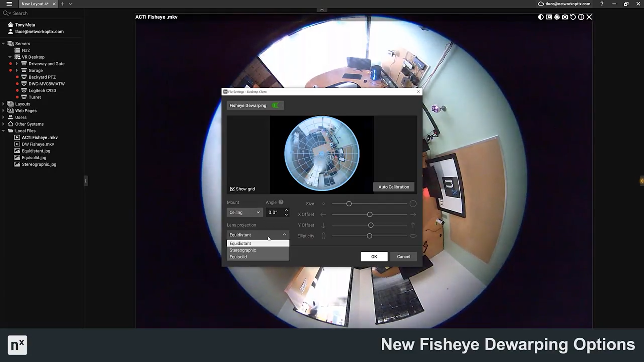The width and height of the screenshot is (644, 362).
Task: Open the Ceiling mount dropdown
Action: [245, 212]
